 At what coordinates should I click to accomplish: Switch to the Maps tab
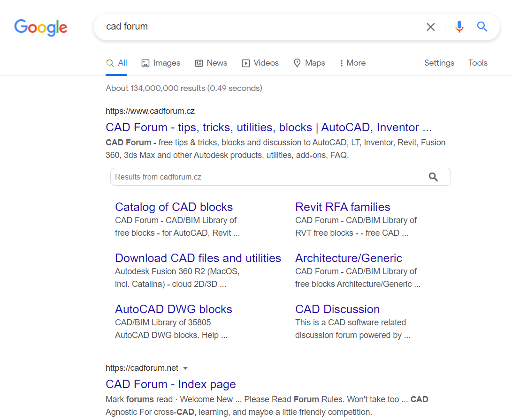click(309, 63)
